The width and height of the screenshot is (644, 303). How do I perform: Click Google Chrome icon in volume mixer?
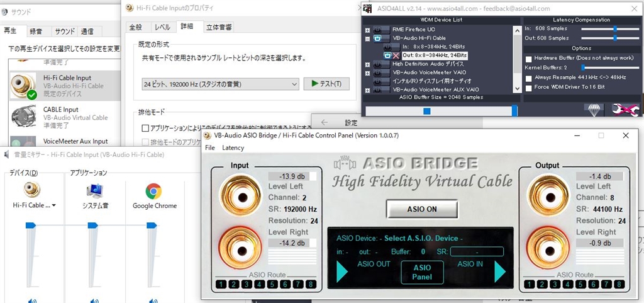(153, 191)
